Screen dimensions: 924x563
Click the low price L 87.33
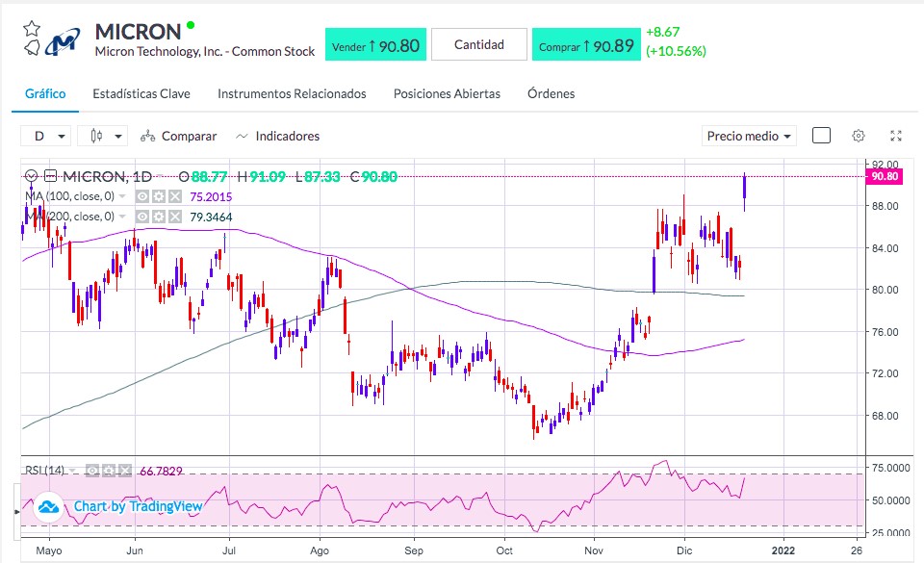(318, 176)
